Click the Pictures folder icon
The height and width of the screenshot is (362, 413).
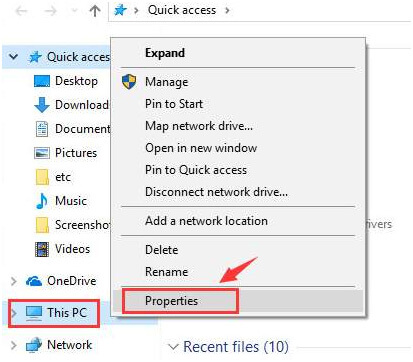click(42, 153)
